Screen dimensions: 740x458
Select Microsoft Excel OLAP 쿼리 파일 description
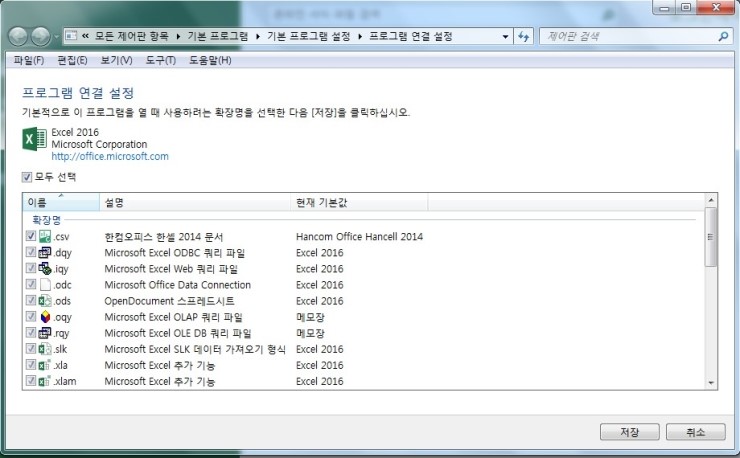[174, 317]
